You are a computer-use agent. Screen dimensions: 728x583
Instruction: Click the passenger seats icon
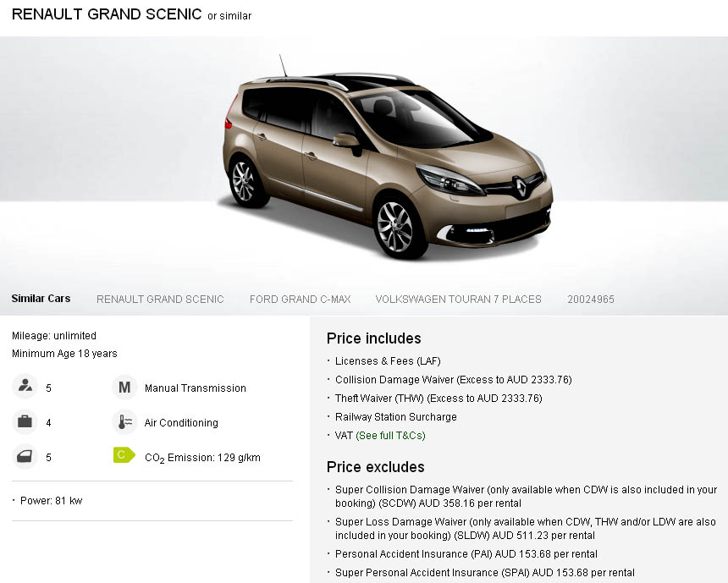click(25, 388)
